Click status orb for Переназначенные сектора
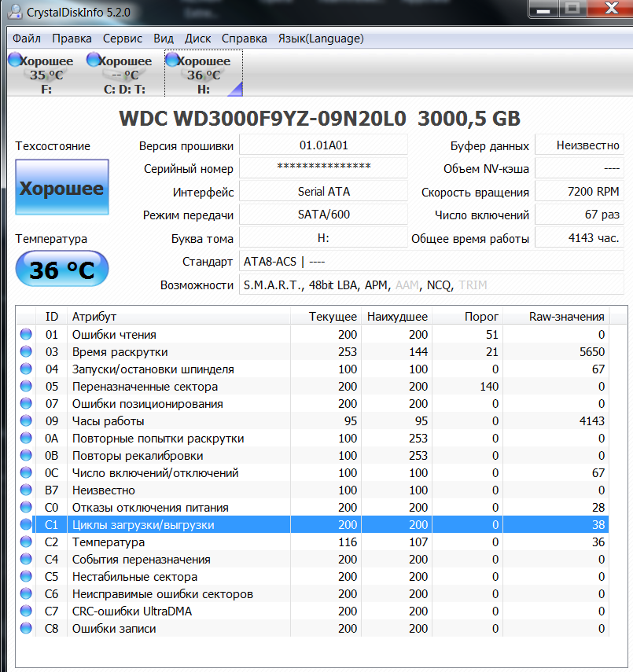 (26, 386)
